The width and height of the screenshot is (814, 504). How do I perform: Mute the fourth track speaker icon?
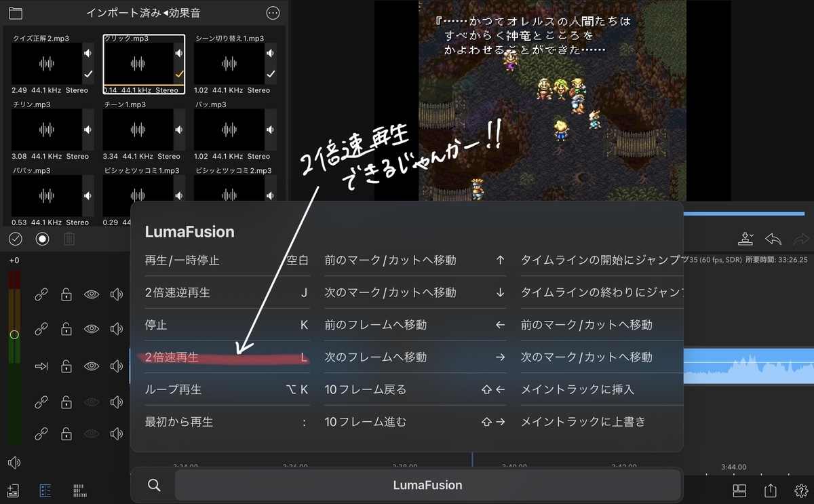pos(117,403)
